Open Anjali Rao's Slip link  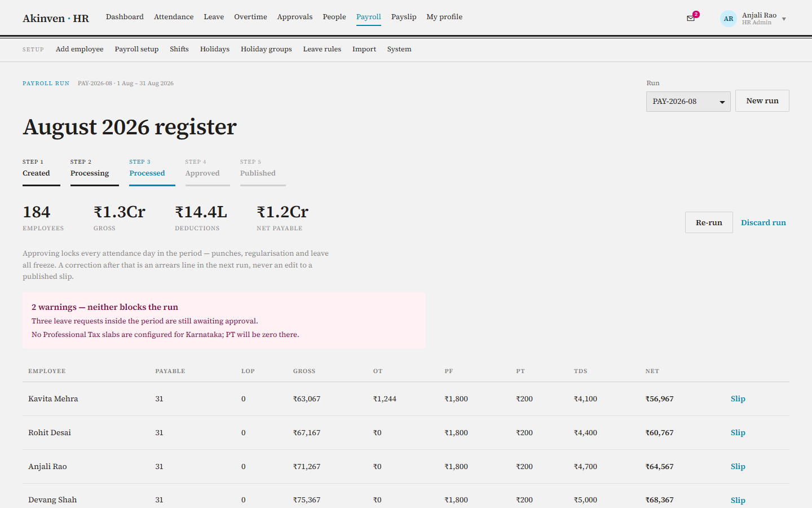coord(738,466)
